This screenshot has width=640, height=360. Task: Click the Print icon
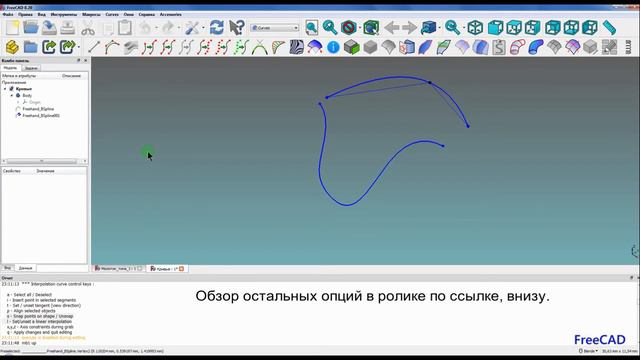point(67,28)
